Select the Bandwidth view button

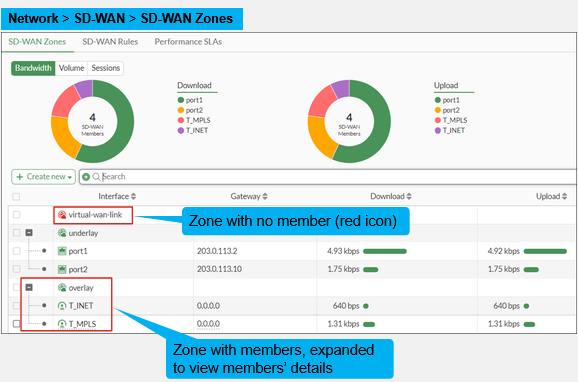tap(33, 68)
